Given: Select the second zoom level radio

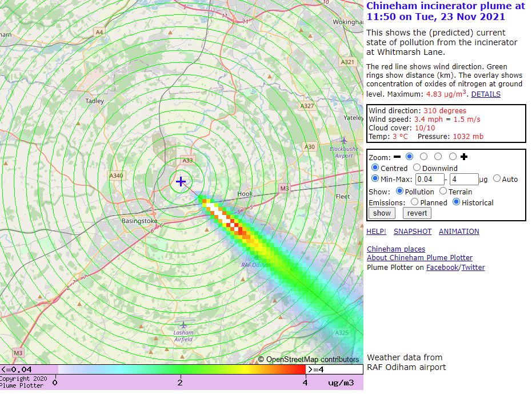Looking at the screenshot, I should tap(423, 157).
